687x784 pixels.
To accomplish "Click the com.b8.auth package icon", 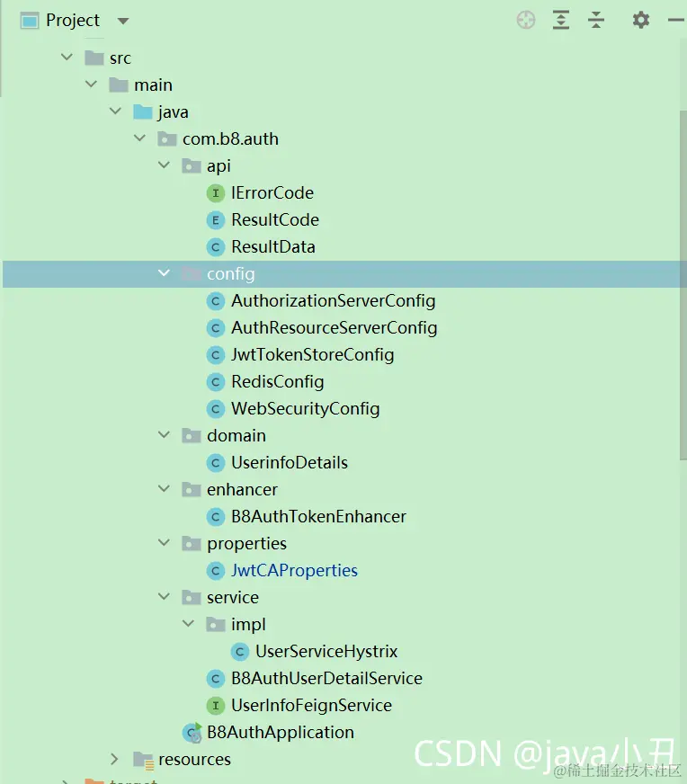I will coord(167,139).
